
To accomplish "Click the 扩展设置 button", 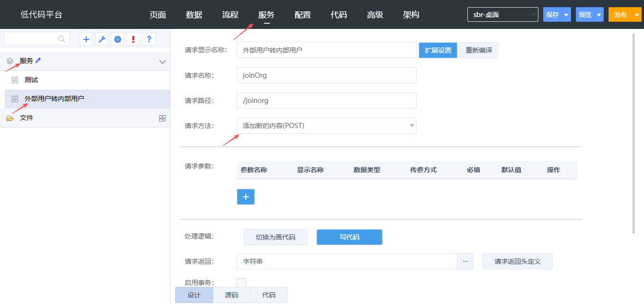I will point(438,50).
